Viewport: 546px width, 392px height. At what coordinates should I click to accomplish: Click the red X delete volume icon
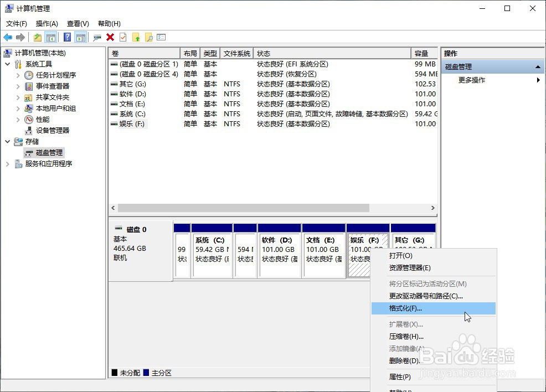(x=110, y=37)
